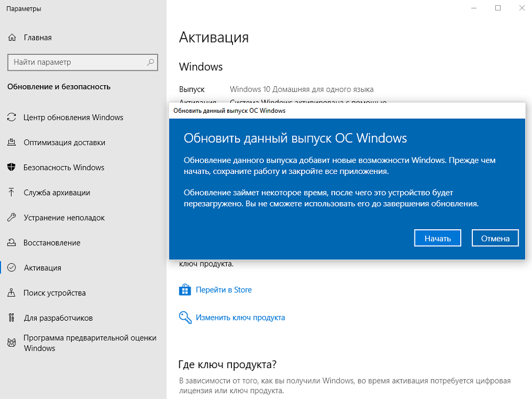Click the Backup upward arrow icon

click(12, 193)
